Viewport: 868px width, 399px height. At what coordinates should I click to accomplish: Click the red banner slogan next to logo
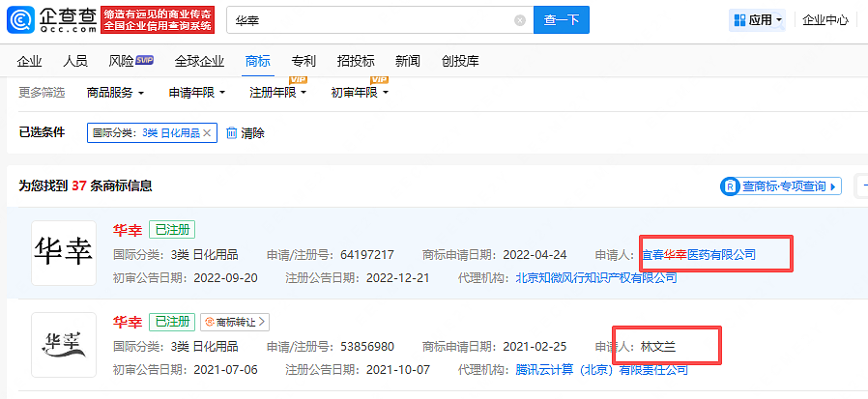158,20
